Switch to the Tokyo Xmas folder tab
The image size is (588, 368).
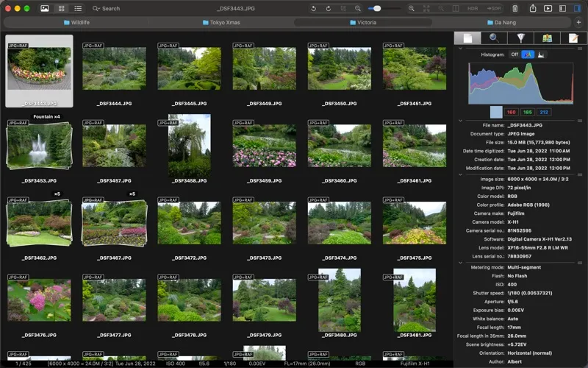(221, 23)
